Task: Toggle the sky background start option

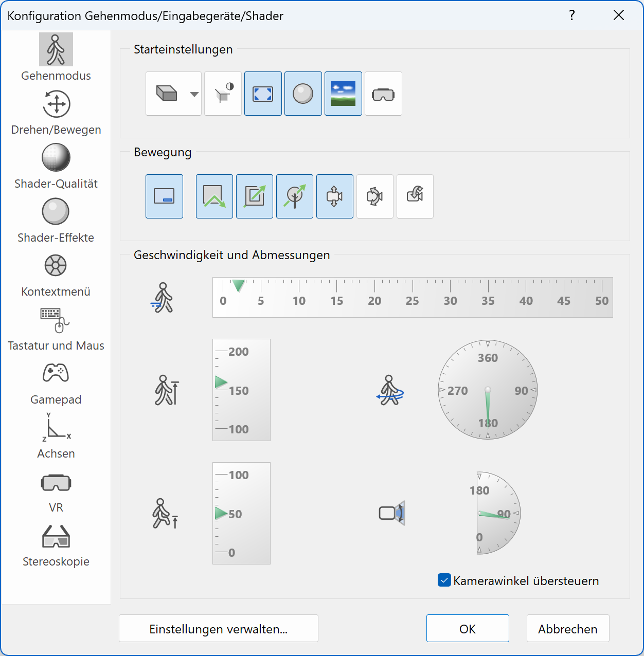Action: pyautogui.click(x=343, y=94)
